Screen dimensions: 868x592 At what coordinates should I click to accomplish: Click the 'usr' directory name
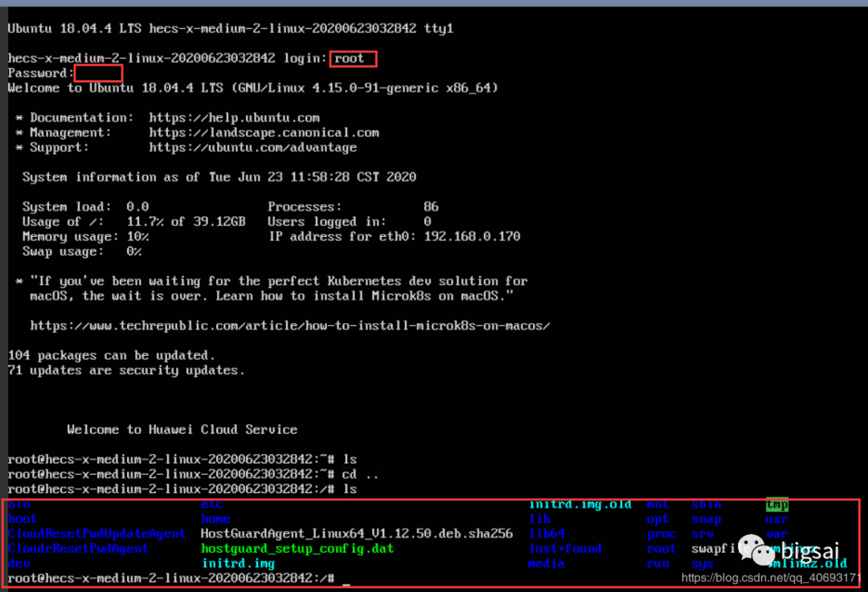pyautogui.click(x=776, y=520)
